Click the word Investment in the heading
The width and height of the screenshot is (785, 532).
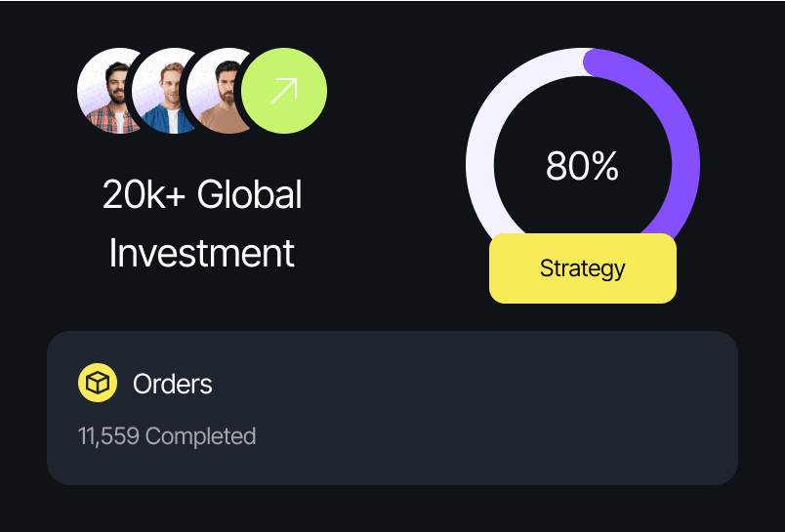click(x=202, y=254)
